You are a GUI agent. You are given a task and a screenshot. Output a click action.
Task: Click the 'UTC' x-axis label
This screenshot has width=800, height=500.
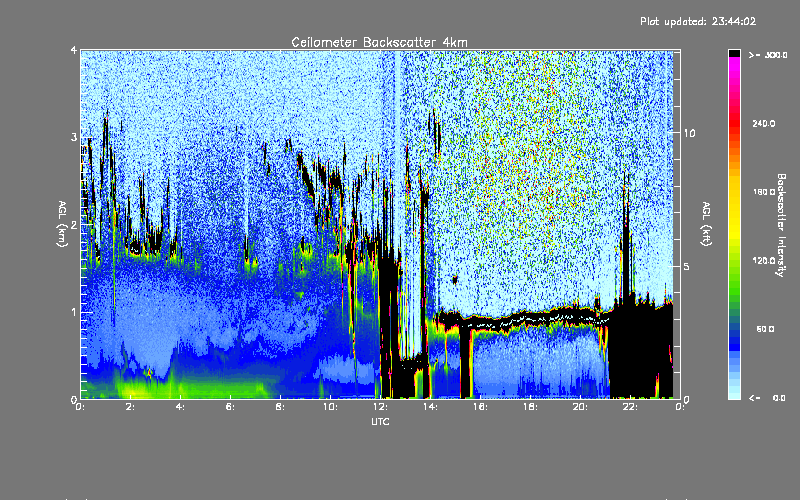coord(380,421)
